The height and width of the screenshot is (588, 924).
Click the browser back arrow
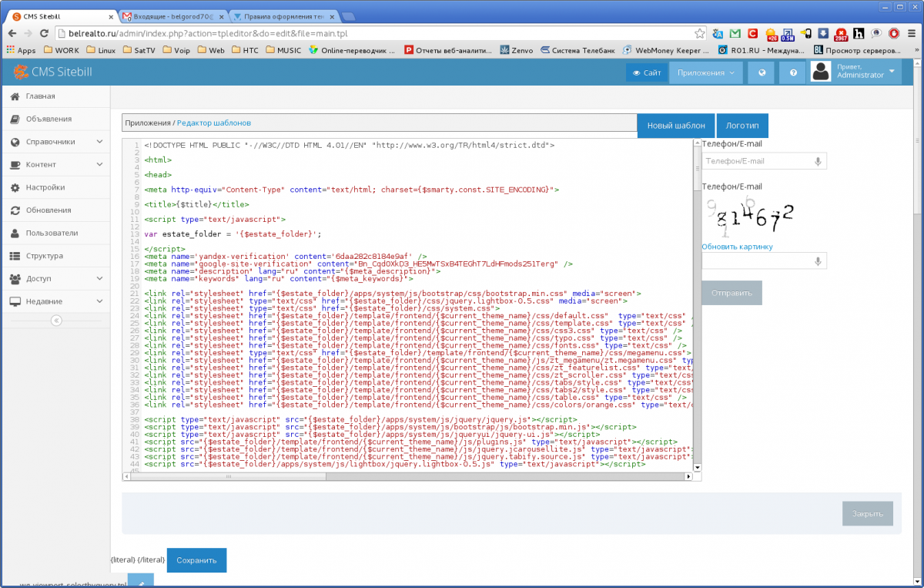tap(11, 33)
